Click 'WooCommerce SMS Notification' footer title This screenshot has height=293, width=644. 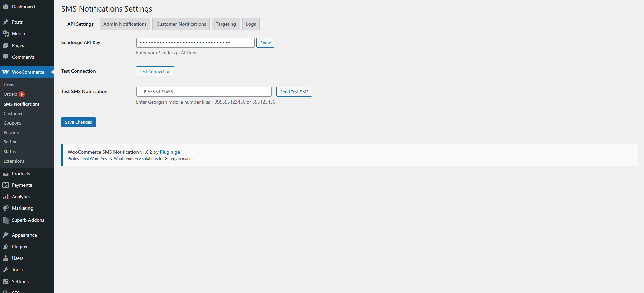(x=103, y=152)
